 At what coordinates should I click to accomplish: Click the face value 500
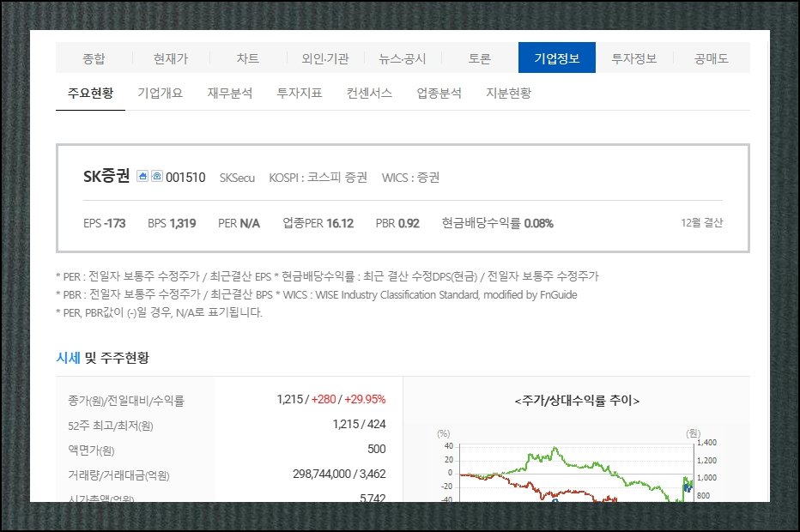pos(377,449)
